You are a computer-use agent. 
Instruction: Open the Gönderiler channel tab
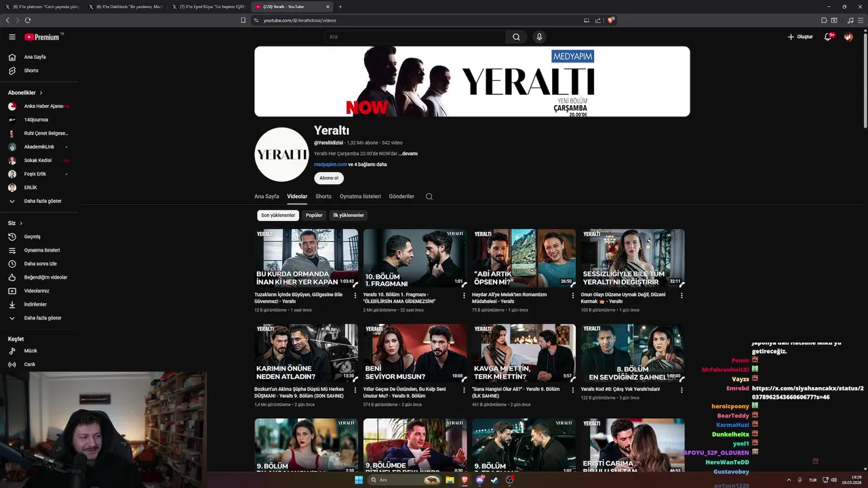pyautogui.click(x=401, y=197)
